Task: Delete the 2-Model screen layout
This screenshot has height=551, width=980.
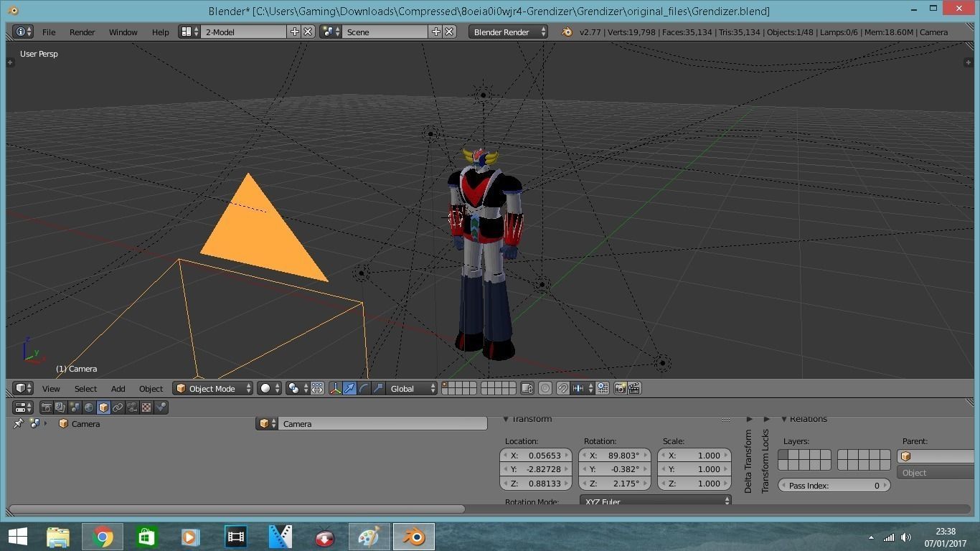Action: pyautogui.click(x=308, y=32)
